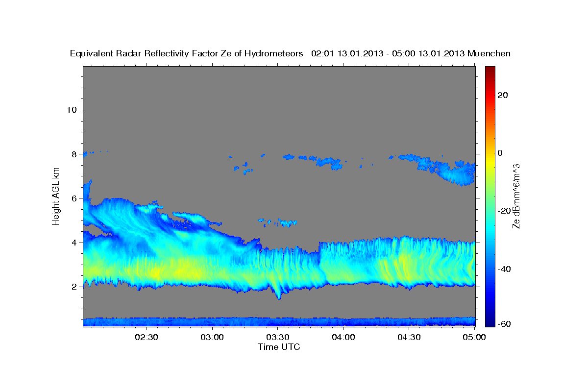Viewport: 588px width, 392px height.
Task: Click the 03:30 time tick label
Action: (278, 337)
